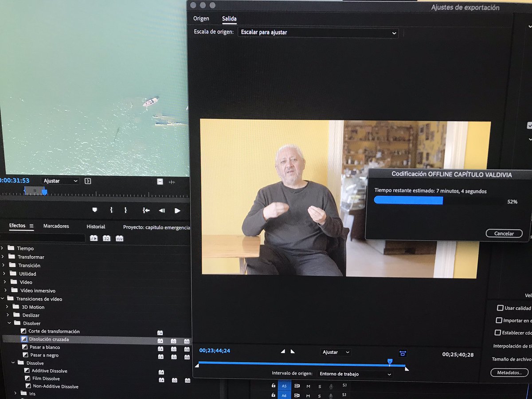
Task: Collapse the Disolver folder
Action: coord(9,323)
